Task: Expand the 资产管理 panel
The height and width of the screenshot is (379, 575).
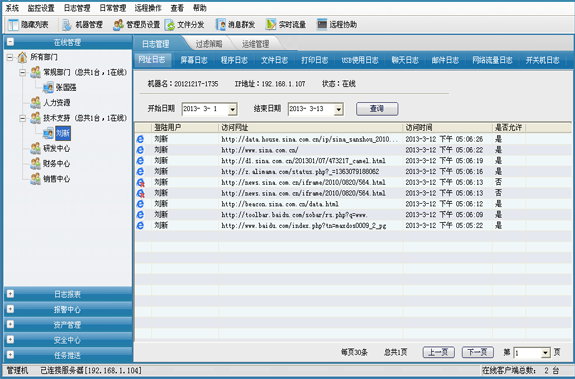Action: [x=10, y=324]
